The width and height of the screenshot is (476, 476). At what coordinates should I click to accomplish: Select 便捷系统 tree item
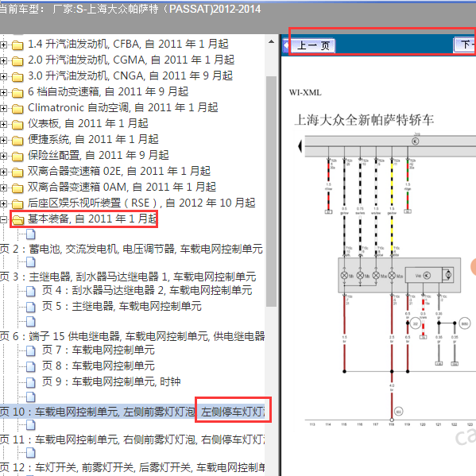point(93,139)
